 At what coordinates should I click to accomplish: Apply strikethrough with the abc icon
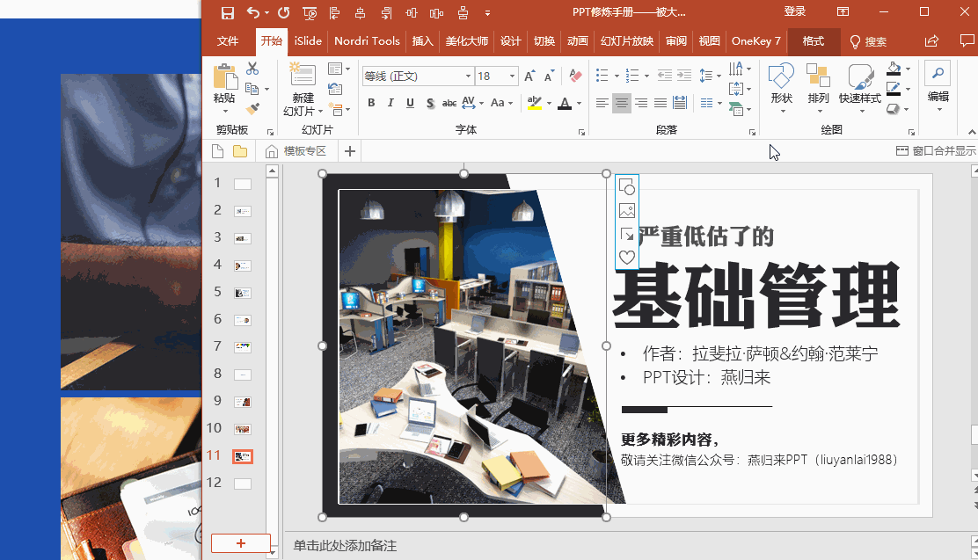coord(449,103)
